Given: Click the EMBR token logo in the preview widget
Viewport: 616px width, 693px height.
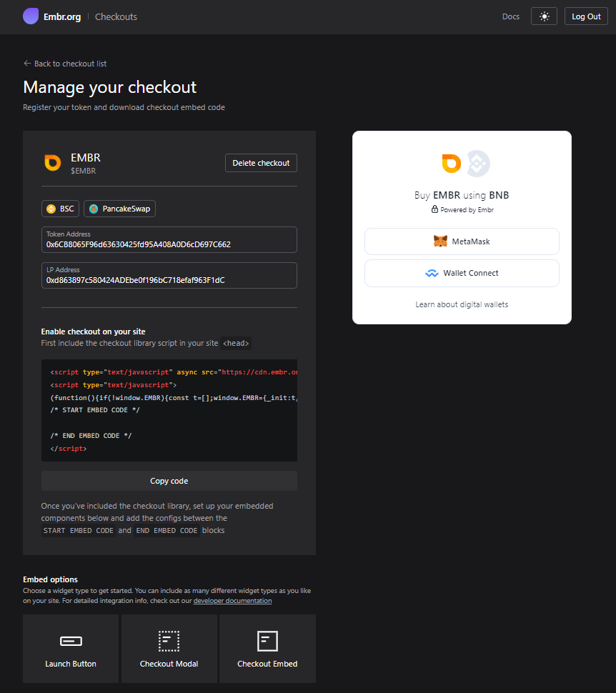Looking at the screenshot, I should 452,163.
